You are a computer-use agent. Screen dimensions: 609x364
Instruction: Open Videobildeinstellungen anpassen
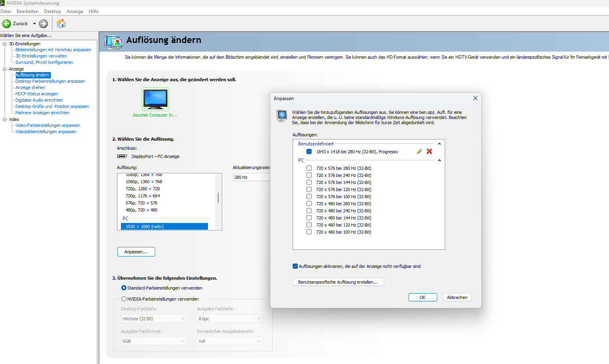click(46, 132)
